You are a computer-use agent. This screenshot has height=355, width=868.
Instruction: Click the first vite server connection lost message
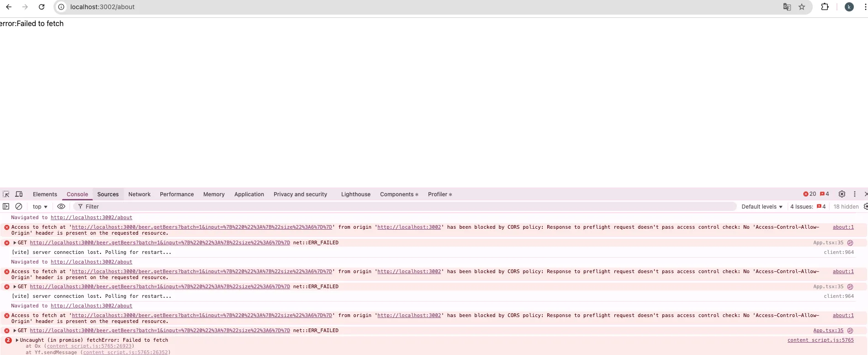point(91,253)
